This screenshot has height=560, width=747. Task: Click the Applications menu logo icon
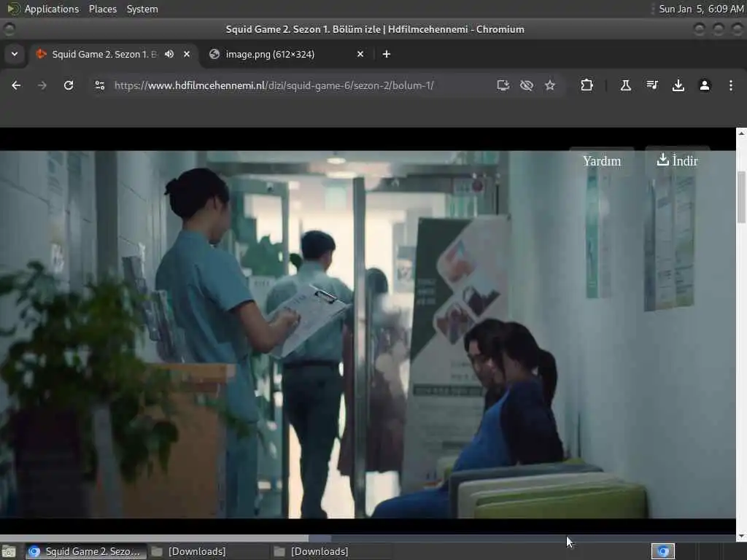[13, 9]
